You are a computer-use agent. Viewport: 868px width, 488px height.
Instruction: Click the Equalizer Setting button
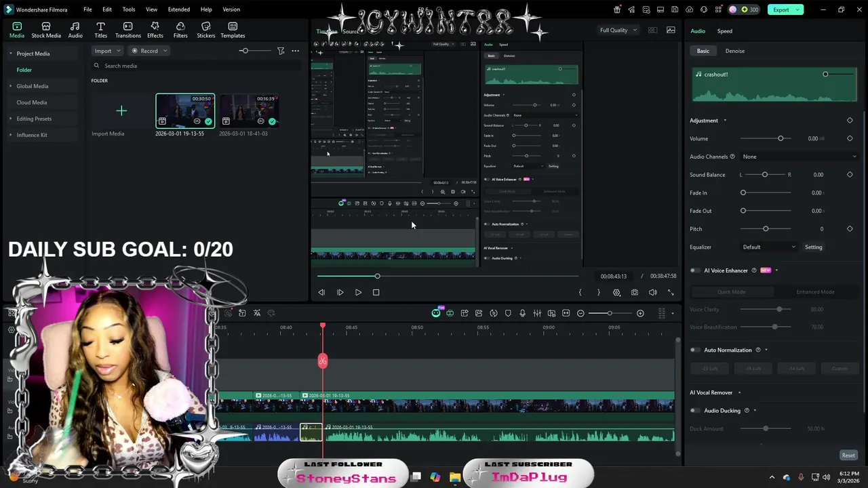click(x=813, y=247)
